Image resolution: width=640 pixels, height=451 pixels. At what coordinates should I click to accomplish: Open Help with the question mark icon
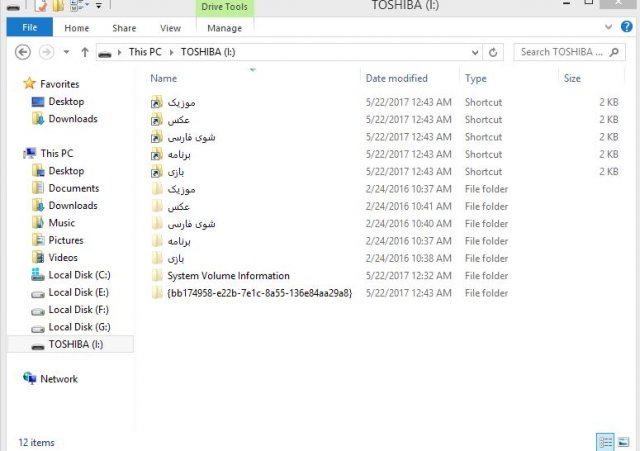point(627,27)
